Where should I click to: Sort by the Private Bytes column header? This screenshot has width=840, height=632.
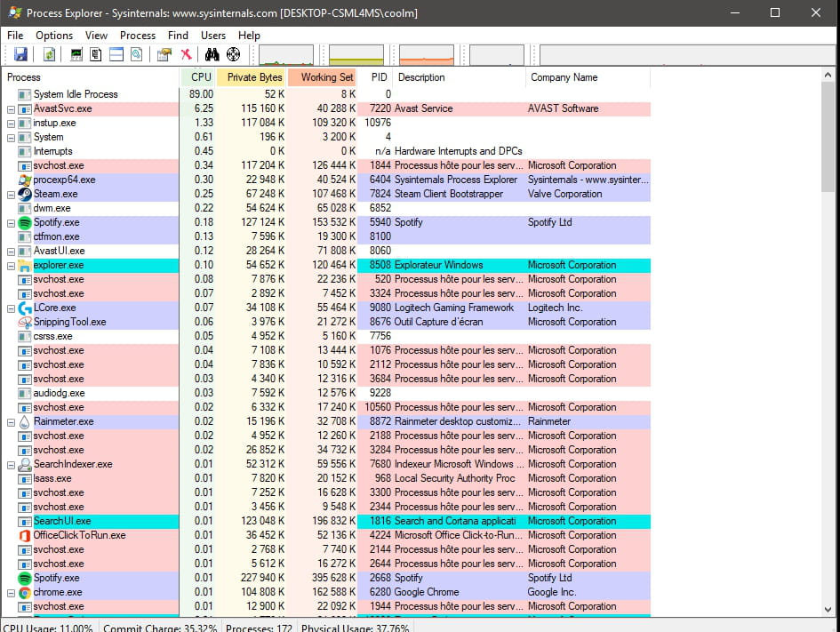pos(254,77)
